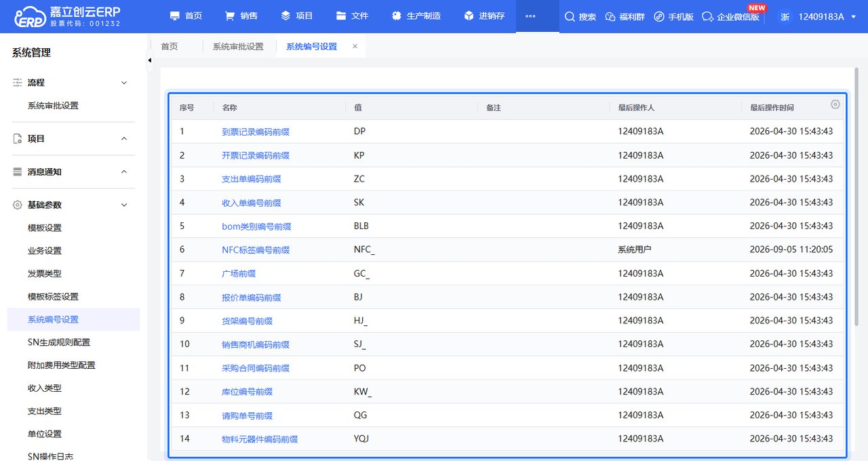Open the 生产制造 top menu
The image size is (868, 461).
pyautogui.click(x=416, y=16)
